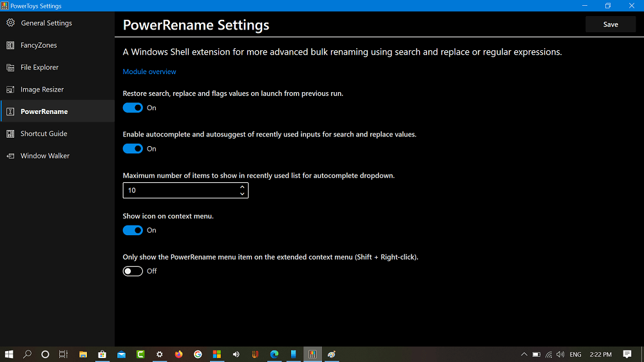
Task: Switch ENG input language indicator
Action: click(575, 354)
